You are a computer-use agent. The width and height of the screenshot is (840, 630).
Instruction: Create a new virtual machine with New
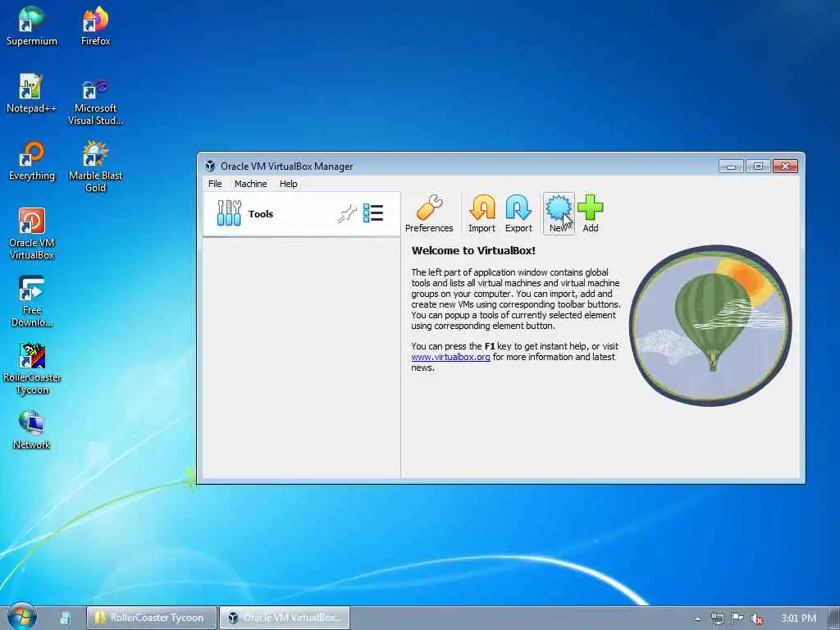(x=558, y=213)
